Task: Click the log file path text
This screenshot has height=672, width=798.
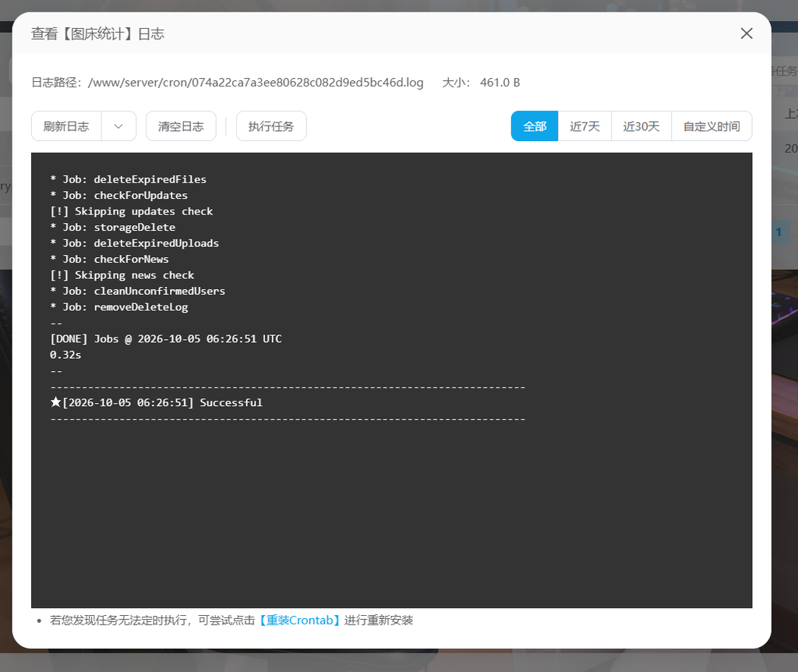Action: click(x=256, y=83)
